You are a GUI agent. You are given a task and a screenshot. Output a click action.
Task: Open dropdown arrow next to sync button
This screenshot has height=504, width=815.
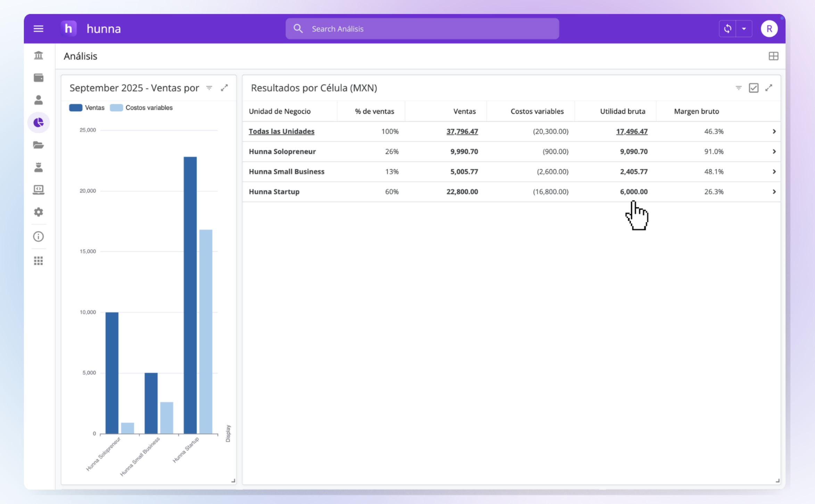[744, 29]
